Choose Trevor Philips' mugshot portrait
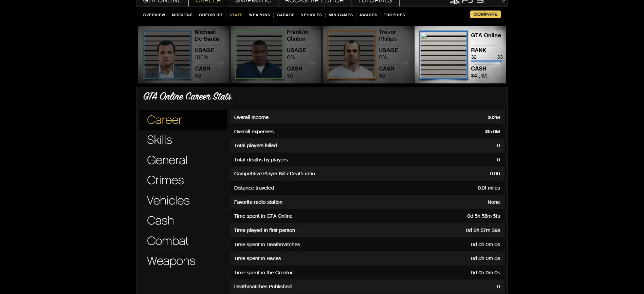This screenshot has height=294, width=644. point(351,55)
